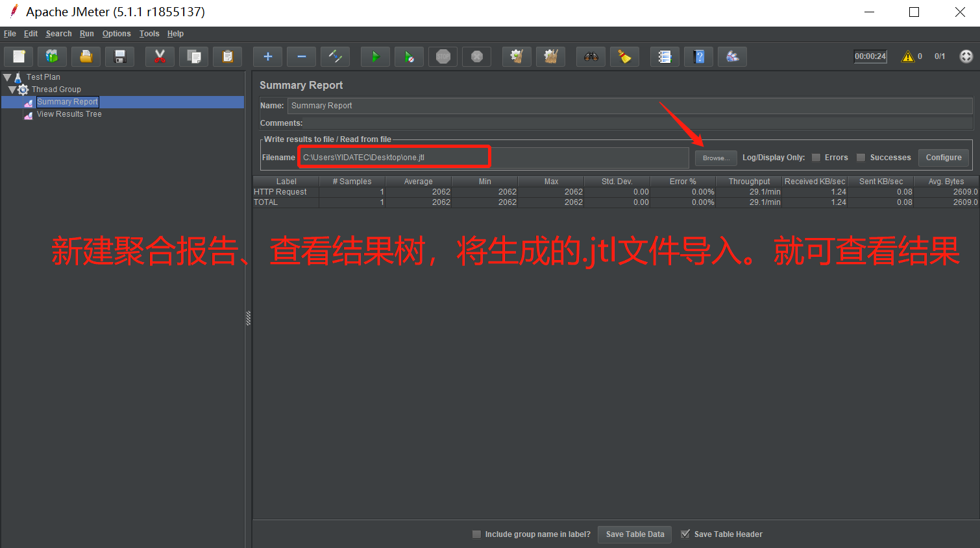Create a new test plan via toolbar
Image resolution: width=980 pixels, height=548 pixels.
tap(19, 56)
